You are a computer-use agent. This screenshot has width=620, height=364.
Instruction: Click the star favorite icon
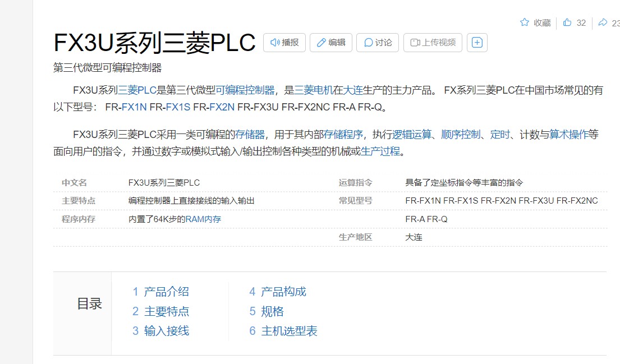coord(524,22)
